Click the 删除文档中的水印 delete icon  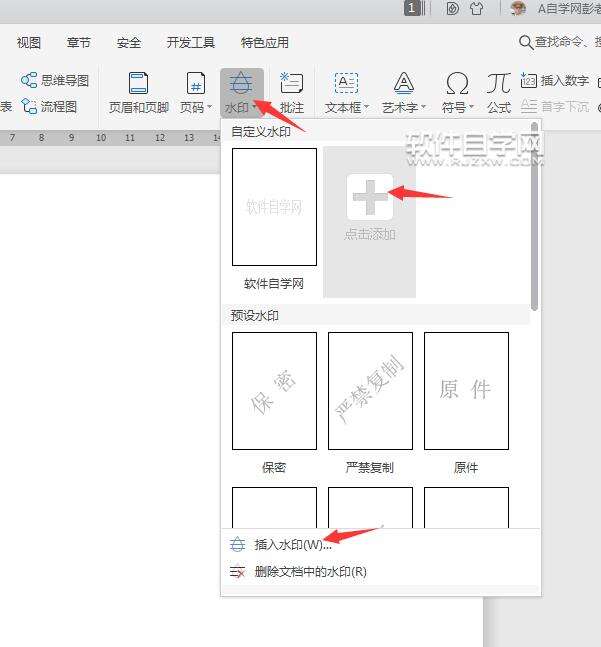pos(237,571)
